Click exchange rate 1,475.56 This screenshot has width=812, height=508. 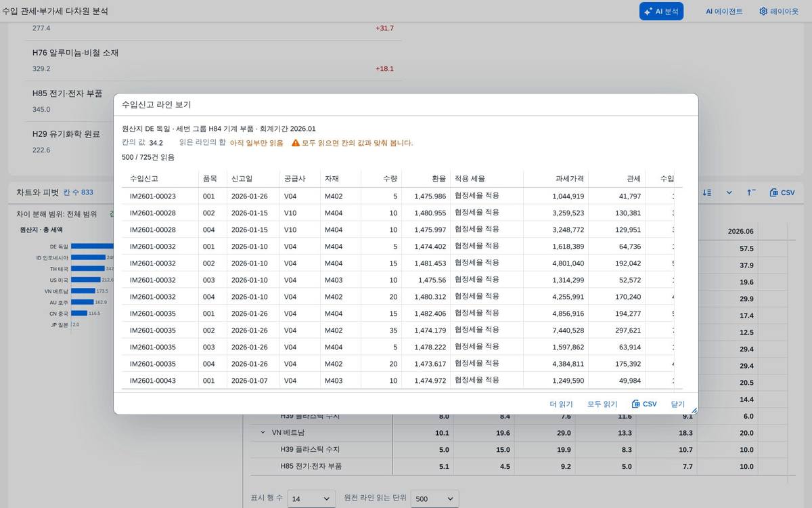(x=432, y=280)
